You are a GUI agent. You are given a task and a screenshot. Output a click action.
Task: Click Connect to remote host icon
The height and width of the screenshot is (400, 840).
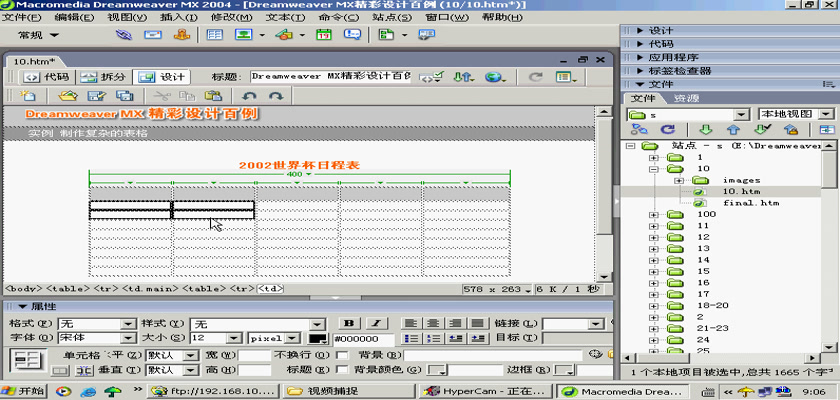coord(639,129)
